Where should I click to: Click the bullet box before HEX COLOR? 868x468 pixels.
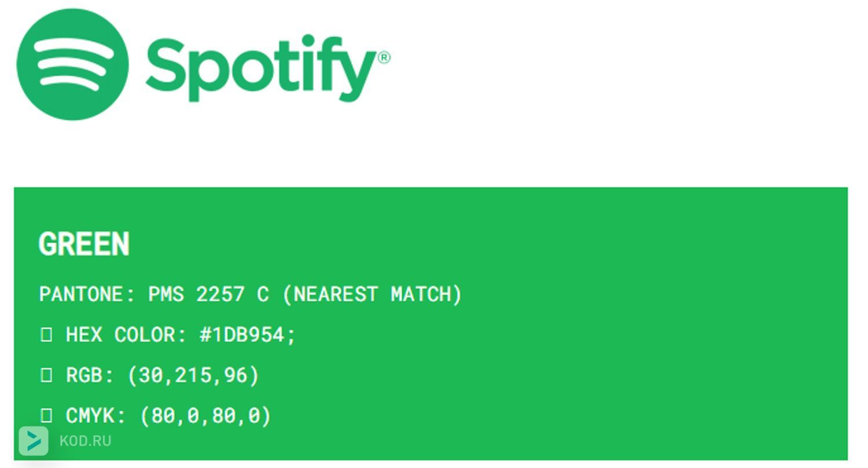(x=46, y=334)
